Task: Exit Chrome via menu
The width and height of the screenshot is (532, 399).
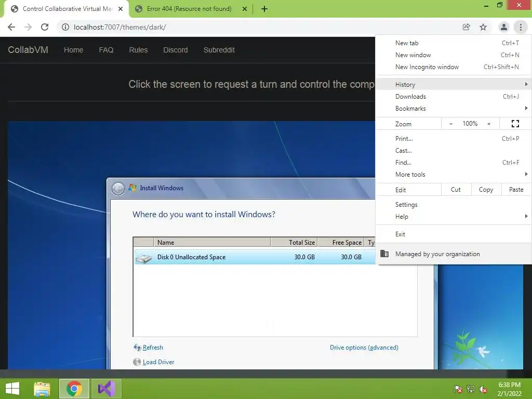Action: click(454, 234)
